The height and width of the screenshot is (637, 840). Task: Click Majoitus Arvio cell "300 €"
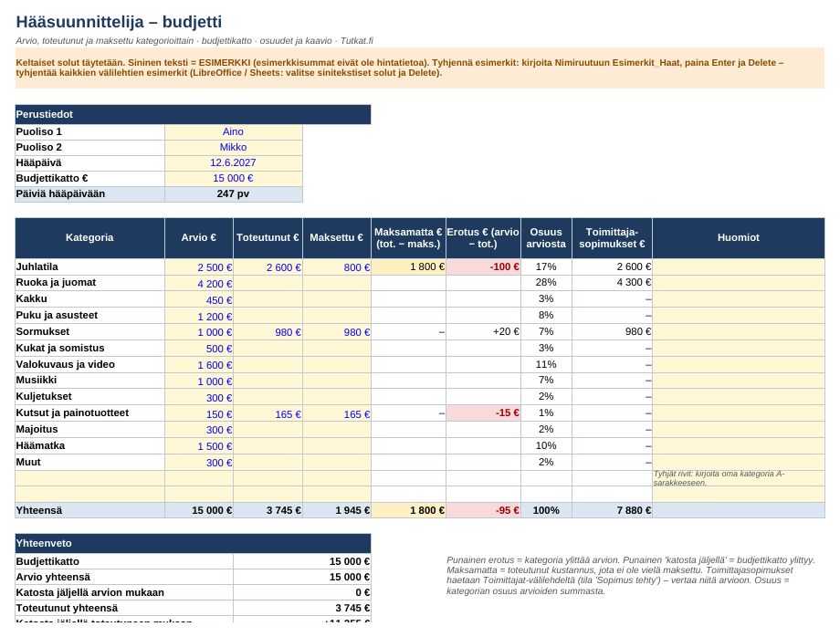(x=199, y=430)
